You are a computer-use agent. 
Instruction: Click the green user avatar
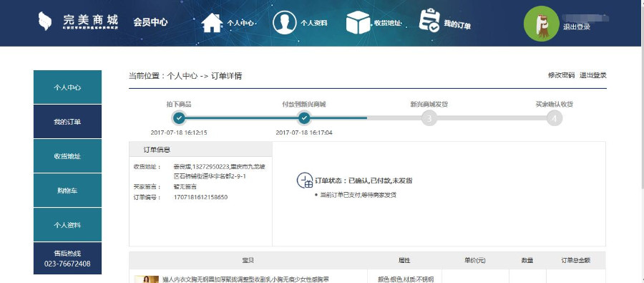pyautogui.click(x=542, y=24)
